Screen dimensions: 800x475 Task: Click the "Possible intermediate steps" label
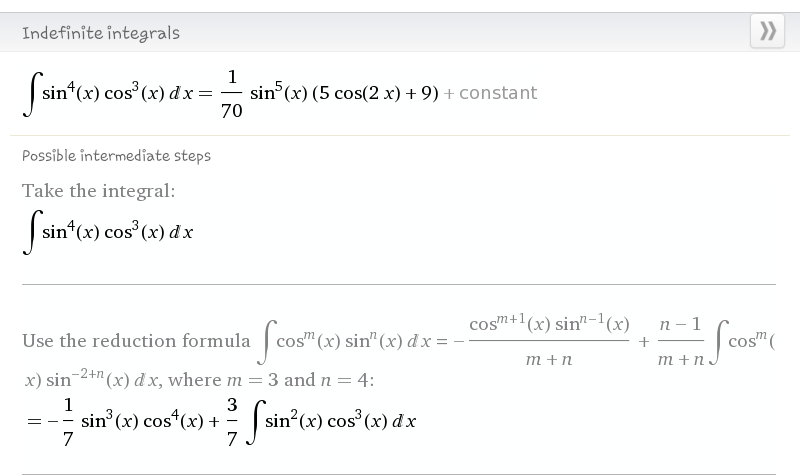(116, 156)
